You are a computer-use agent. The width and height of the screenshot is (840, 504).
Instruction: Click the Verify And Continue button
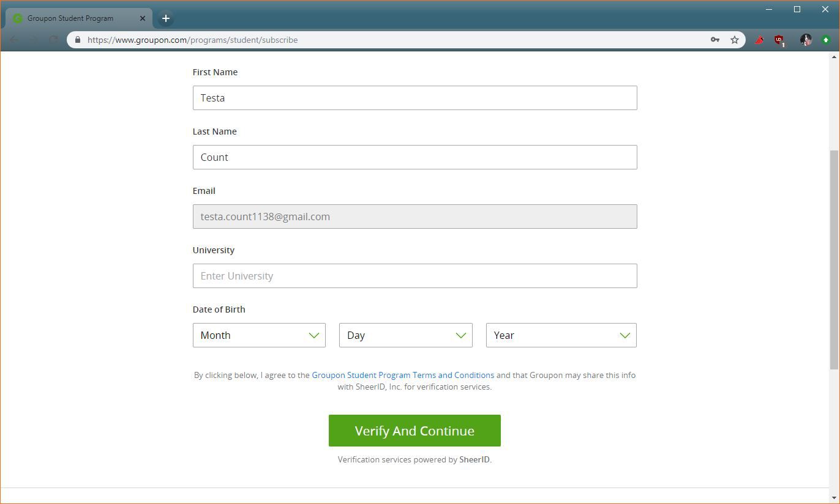414,431
